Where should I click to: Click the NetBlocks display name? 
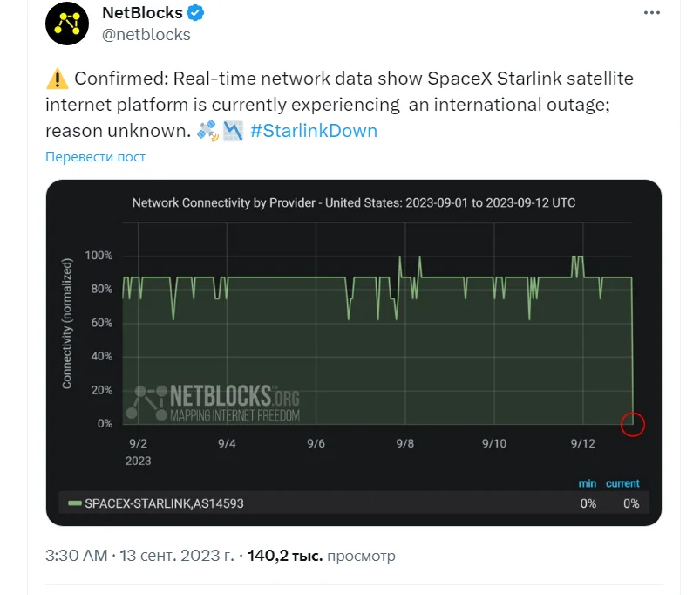142,12
